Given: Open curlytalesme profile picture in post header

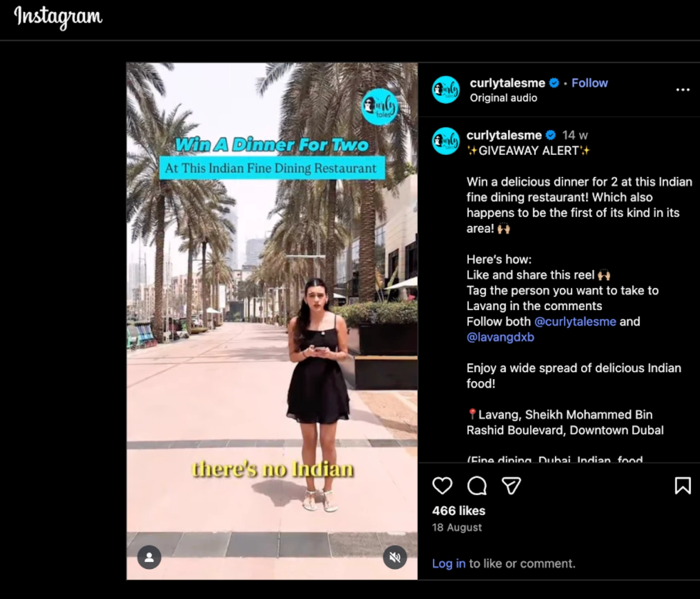Looking at the screenshot, I should 446,90.
